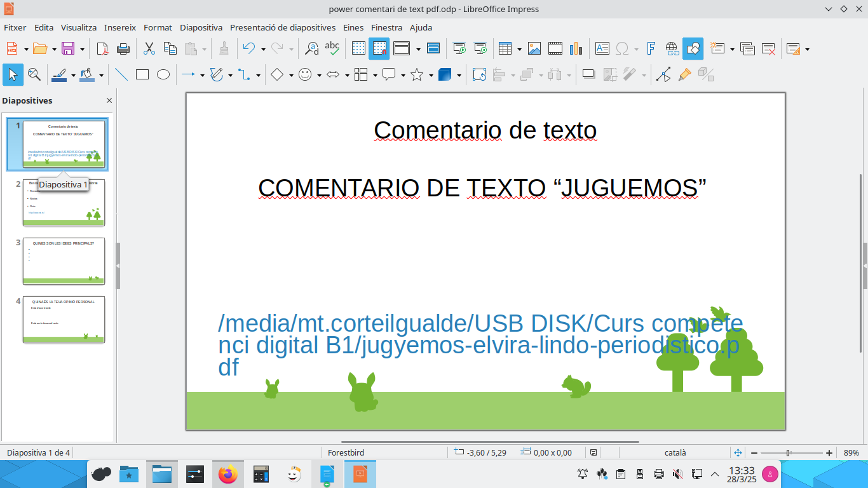This screenshot has width=868, height=488.
Task: Open the Zoom & Pan tool
Action: click(34, 75)
